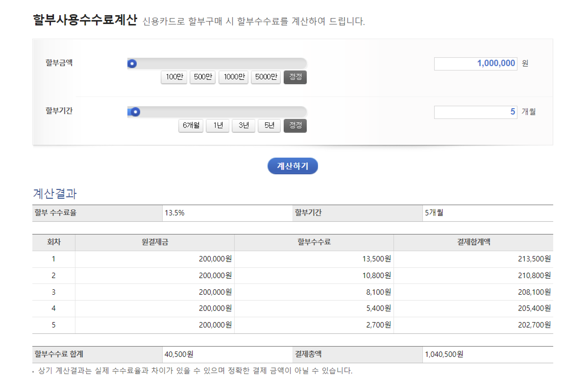Reset amount with the 정정 button
The width and height of the screenshot is (588, 392).
click(295, 77)
